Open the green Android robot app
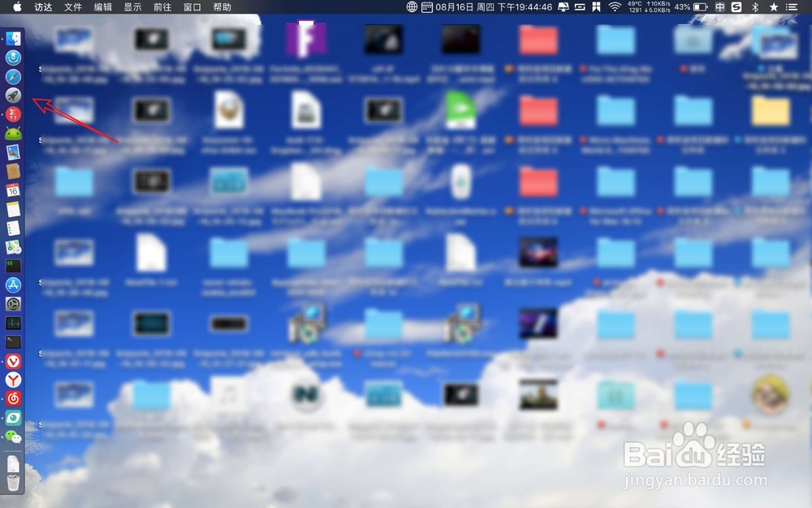 click(x=13, y=133)
